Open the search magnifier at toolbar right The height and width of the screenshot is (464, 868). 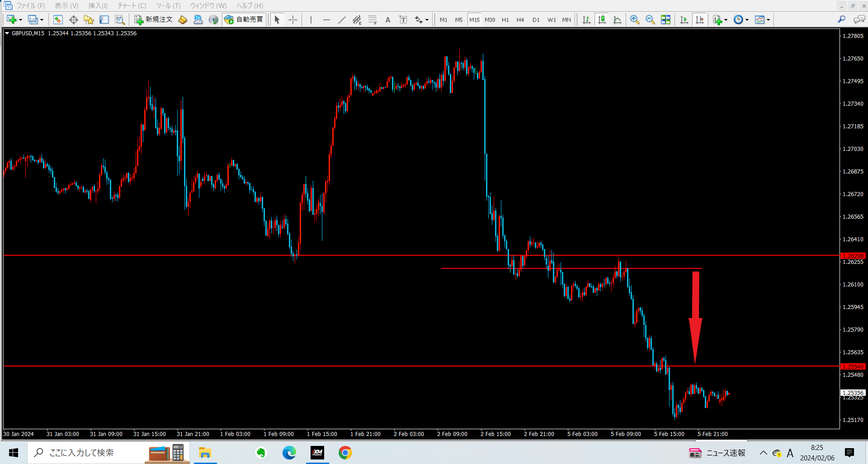tap(841, 19)
